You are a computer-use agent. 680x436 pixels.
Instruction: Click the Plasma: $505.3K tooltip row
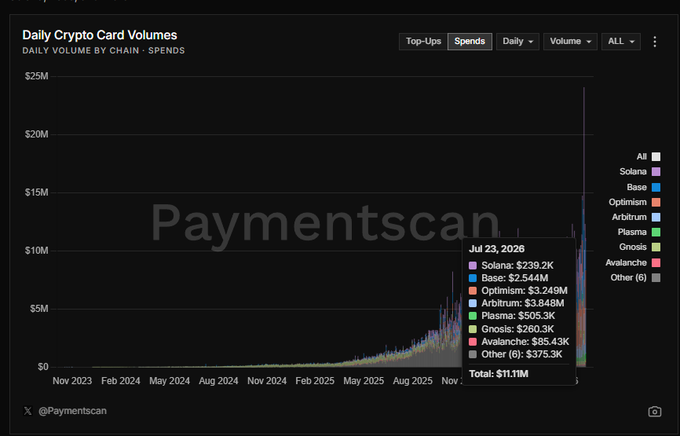[512, 316]
